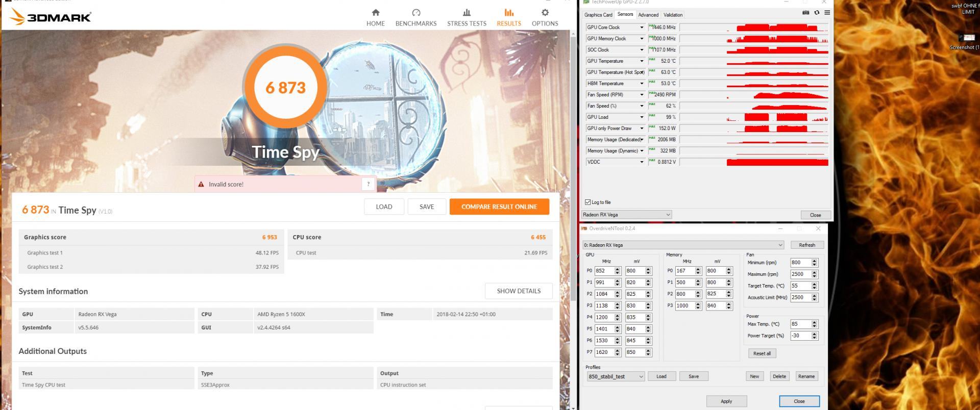Click Apply in OverdriveNTool
The image size is (980, 410).
(726, 401)
